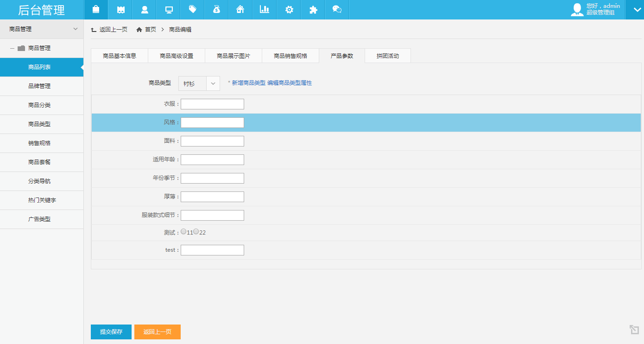Focus the 面料 input field

click(212, 141)
